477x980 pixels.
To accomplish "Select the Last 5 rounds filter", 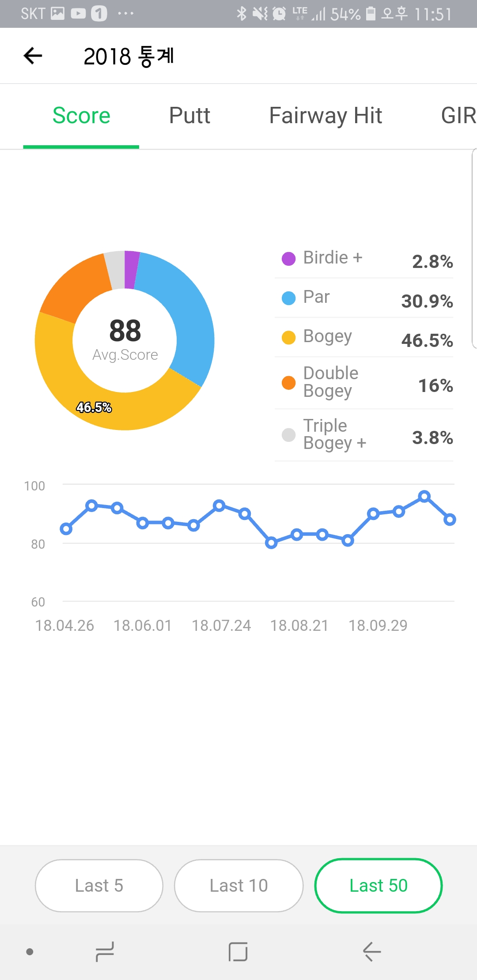I will click(x=99, y=886).
